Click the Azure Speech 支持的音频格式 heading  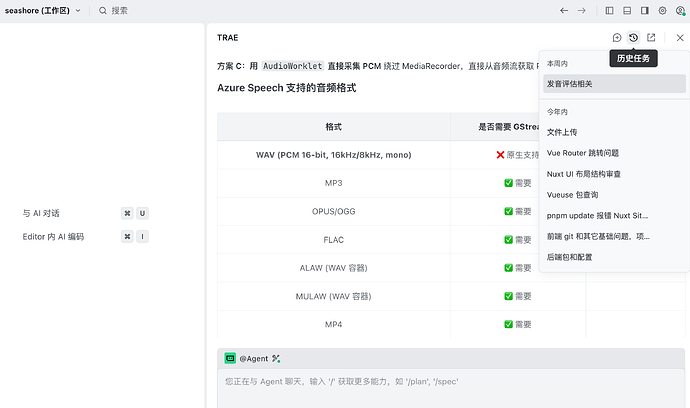(x=286, y=88)
